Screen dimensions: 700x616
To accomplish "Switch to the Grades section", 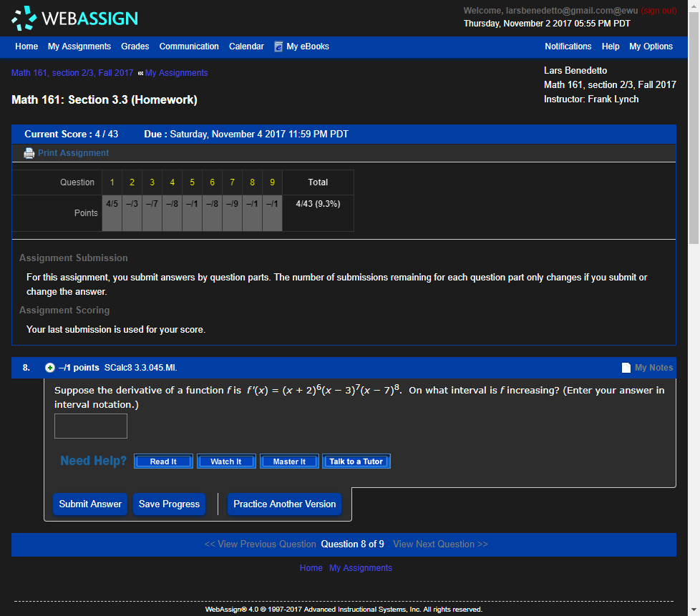I will (135, 46).
